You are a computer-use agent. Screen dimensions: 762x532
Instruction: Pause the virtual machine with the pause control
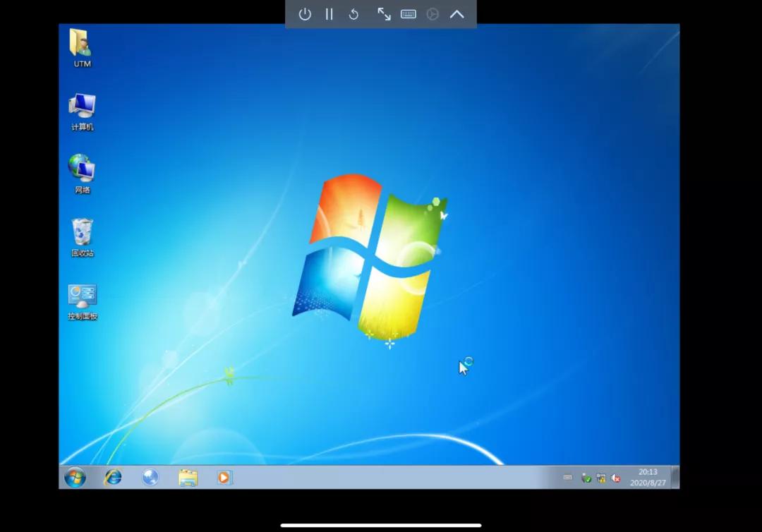pyautogui.click(x=329, y=14)
